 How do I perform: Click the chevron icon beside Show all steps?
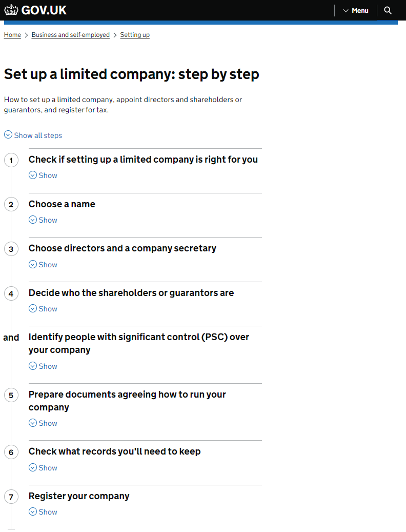click(8, 135)
